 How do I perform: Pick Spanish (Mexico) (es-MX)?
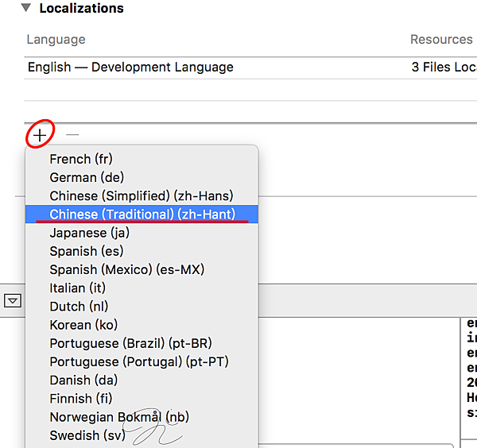tap(126, 269)
